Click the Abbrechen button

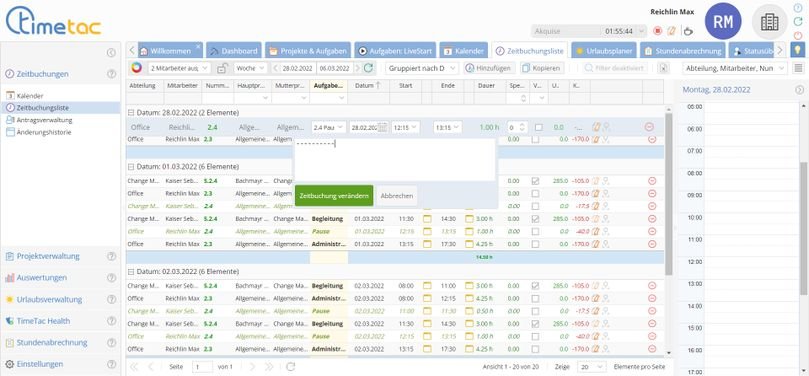(397, 196)
